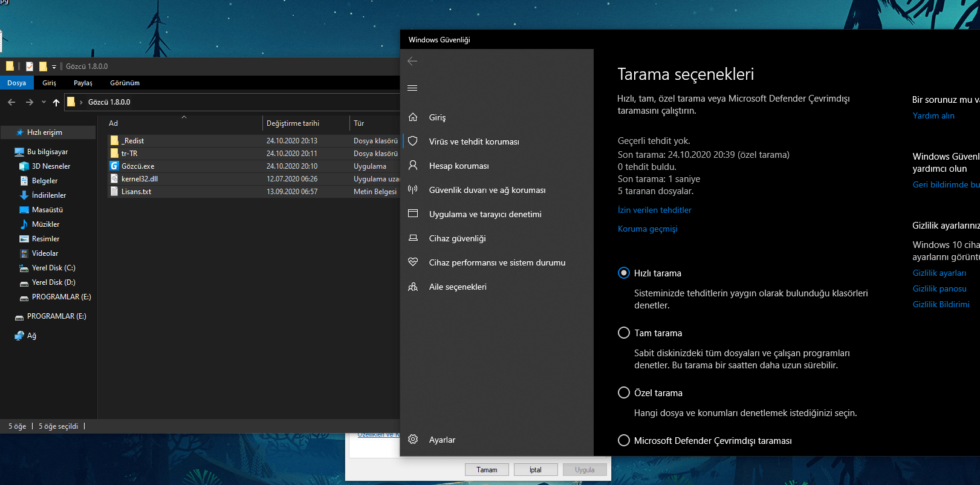Screen dimensions: 980x485
Task: Switch to the Paylaş ribbon tab
Action: tap(83, 83)
